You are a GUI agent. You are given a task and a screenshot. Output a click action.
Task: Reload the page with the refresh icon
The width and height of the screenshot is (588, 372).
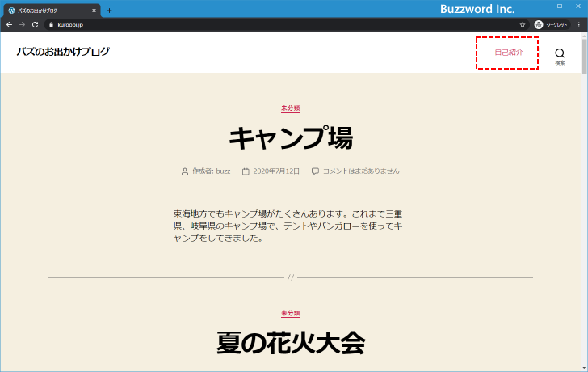point(36,25)
